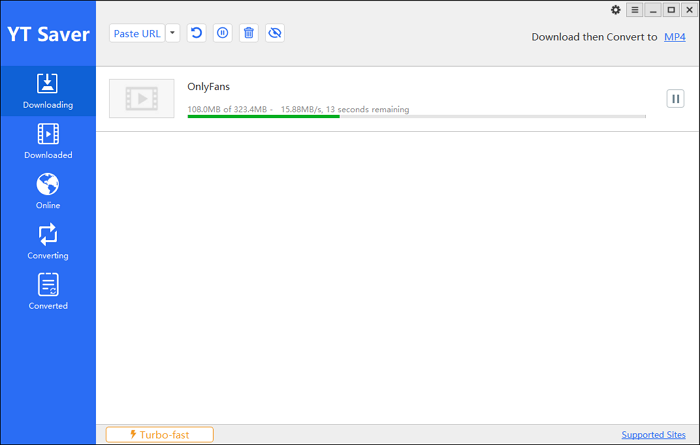This screenshot has width=700, height=445.
Task: Delete downloads with the trash icon
Action: 249,33
